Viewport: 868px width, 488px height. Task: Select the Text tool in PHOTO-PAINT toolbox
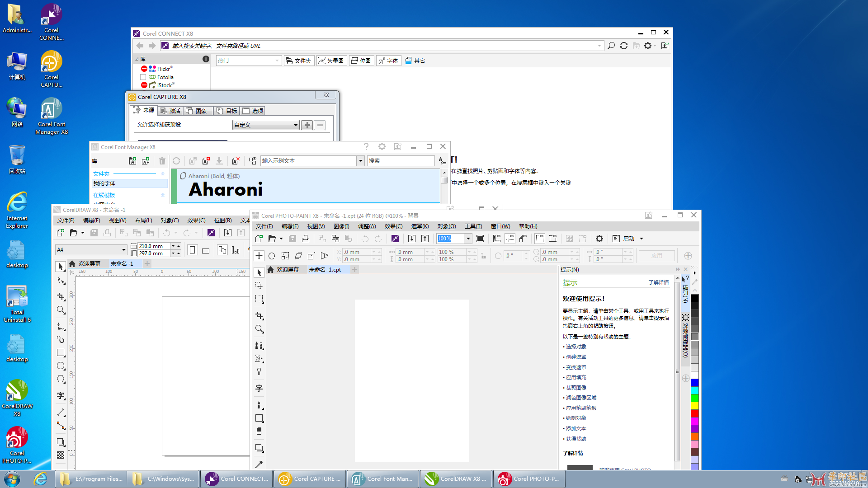point(259,388)
